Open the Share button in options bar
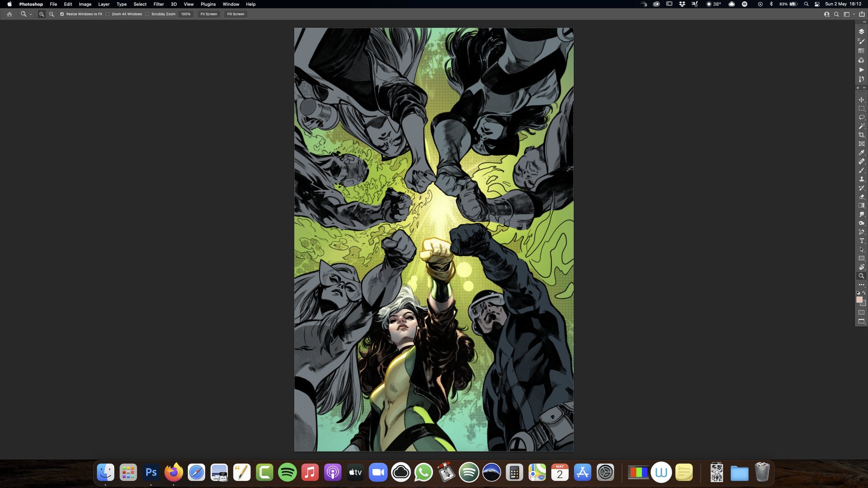 [x=862, y=14]
